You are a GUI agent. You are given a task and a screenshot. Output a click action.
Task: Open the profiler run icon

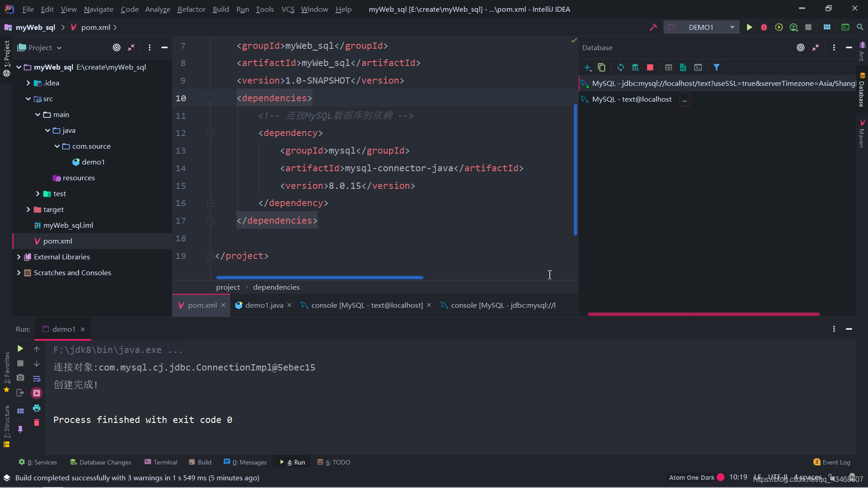pyautogui.click(x=794, y=27)
